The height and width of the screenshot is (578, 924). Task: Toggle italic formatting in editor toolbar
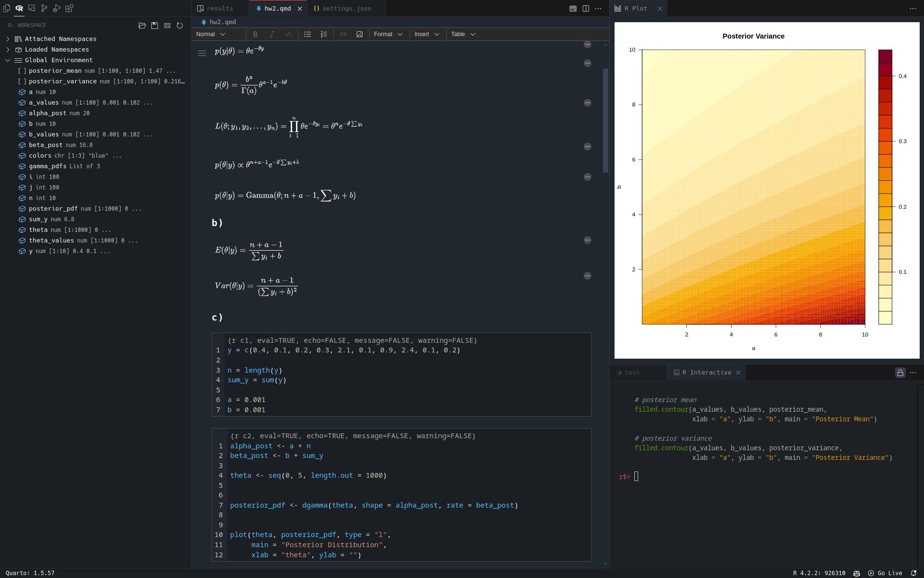click(x=272, y=34)
